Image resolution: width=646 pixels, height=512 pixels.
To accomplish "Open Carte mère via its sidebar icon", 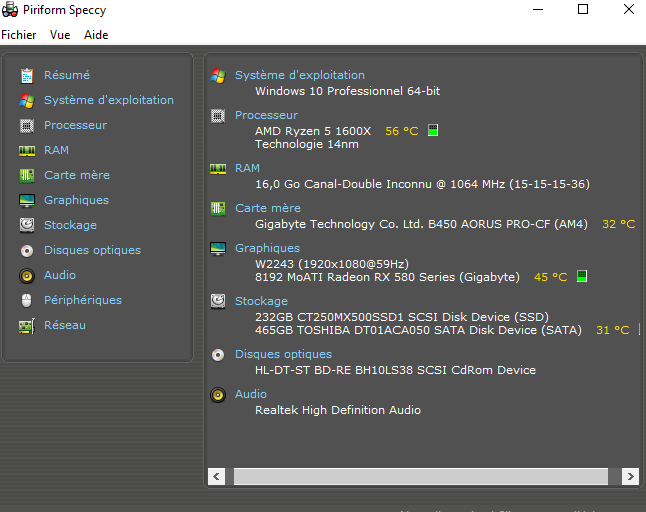I will coord(27,175).
